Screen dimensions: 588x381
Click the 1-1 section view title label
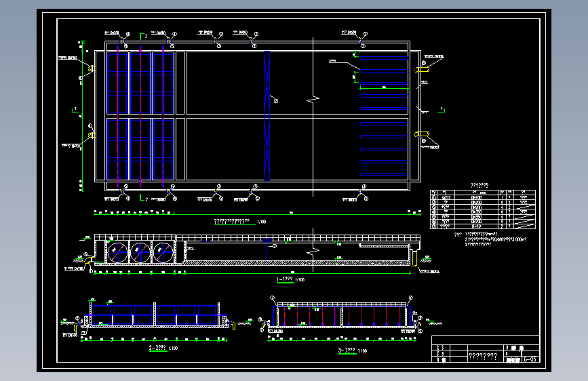coord(285,279)
